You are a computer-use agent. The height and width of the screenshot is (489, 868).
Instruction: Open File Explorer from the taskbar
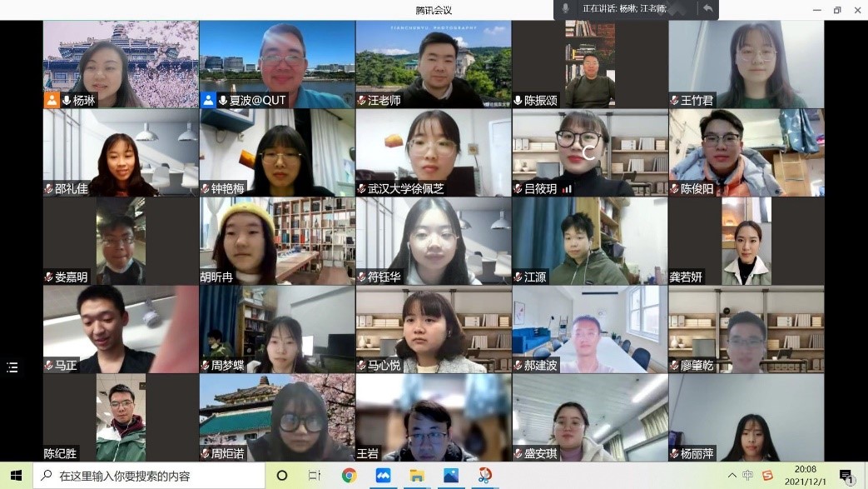click(x=416, y=476)
